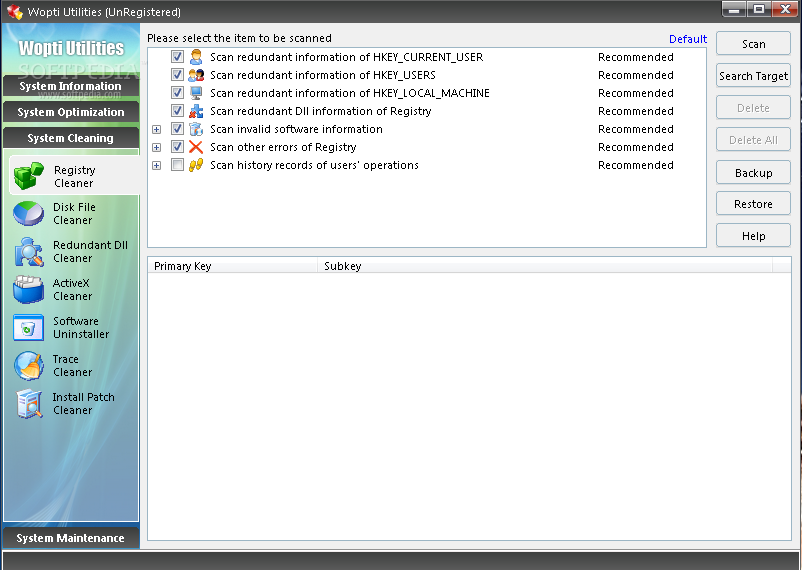Screen dimensions: 802x570
Task: Click the HKEY_LOCAL_MACHINE computer icon
Action: pos(196,93)
